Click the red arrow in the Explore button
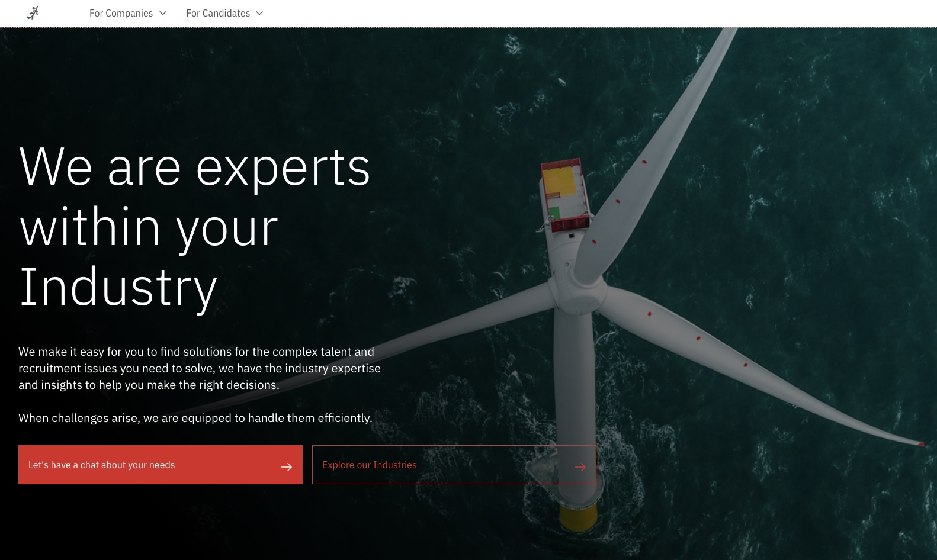Viewport: 937px width, 560px height. [580, 467]
